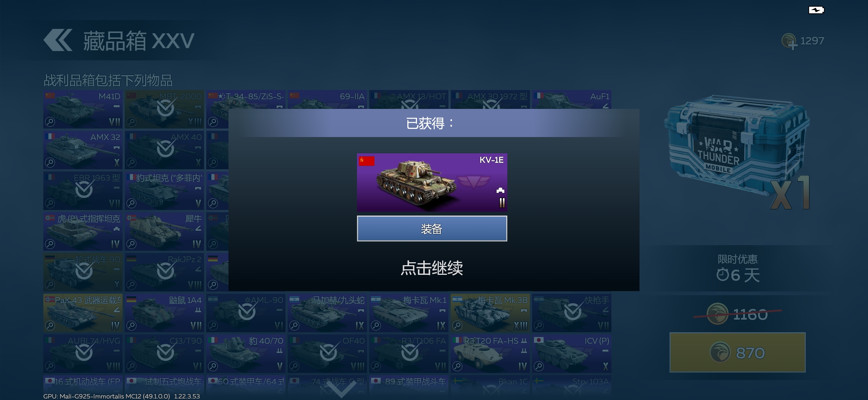868x400 pixels.
Task: Buy the crate for 870 eagles
Action: tap(737, 352)
